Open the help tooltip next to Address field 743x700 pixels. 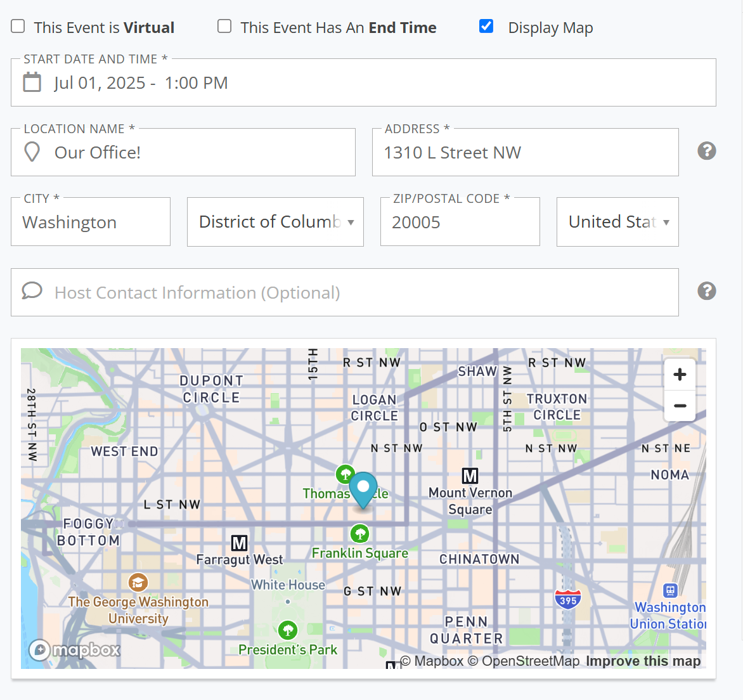click(706, 151)
